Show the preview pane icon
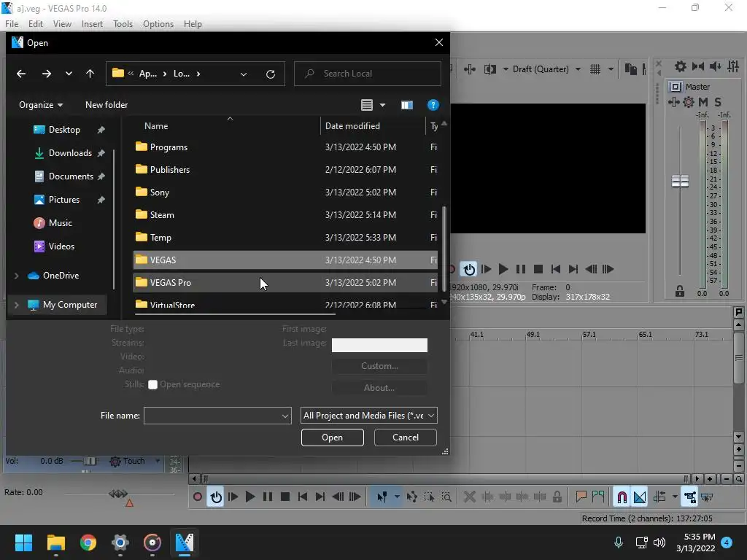This screenshot has height=560, width=747. pyautogui.click(x=407, y=105)
